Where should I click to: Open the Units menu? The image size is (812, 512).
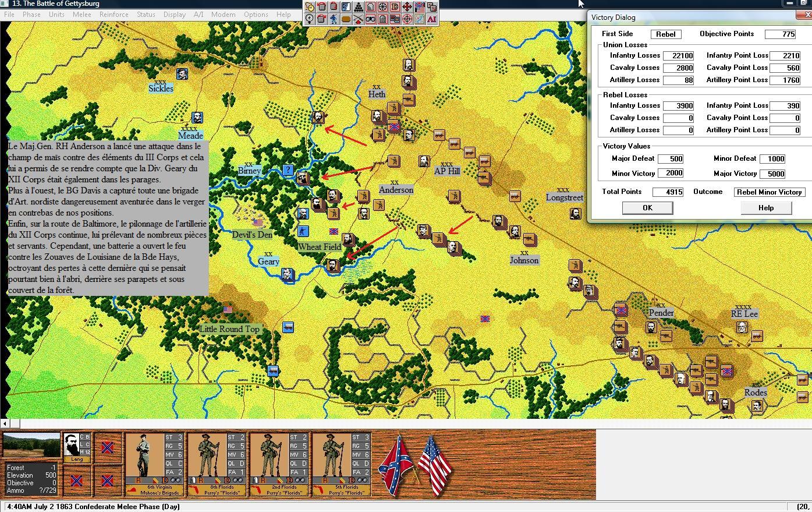(x=56, y=15)
